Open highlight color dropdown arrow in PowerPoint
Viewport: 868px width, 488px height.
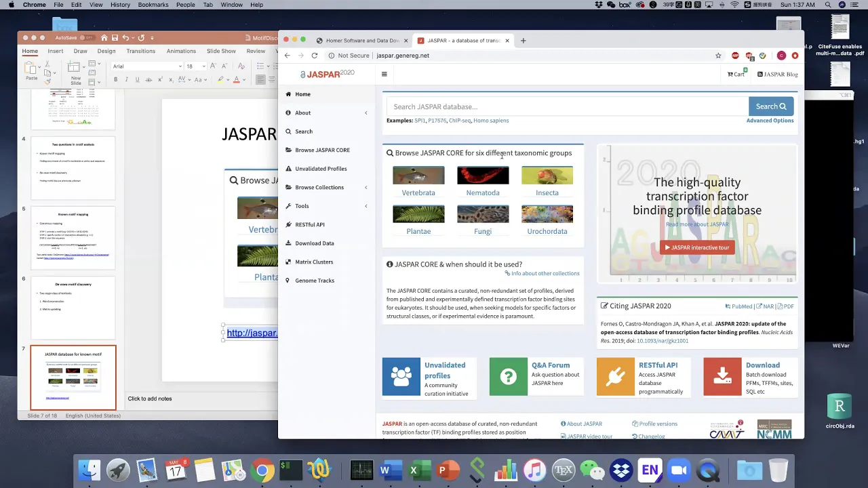pos(228,80)
